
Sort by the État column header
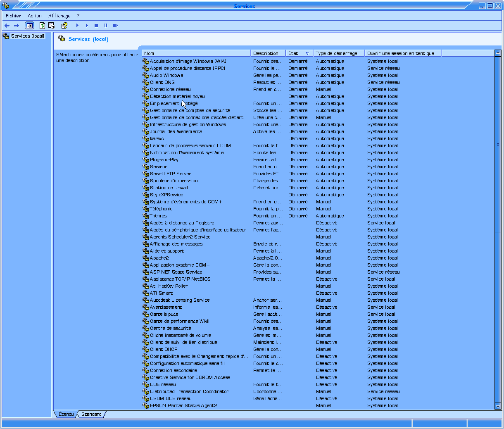(x=298, y=53)
